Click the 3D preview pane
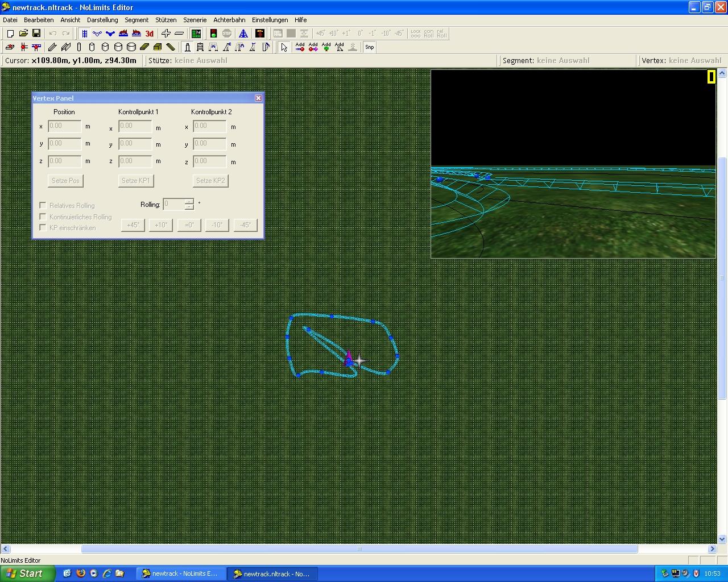This screenshot has height=582, width=728. 573,164
